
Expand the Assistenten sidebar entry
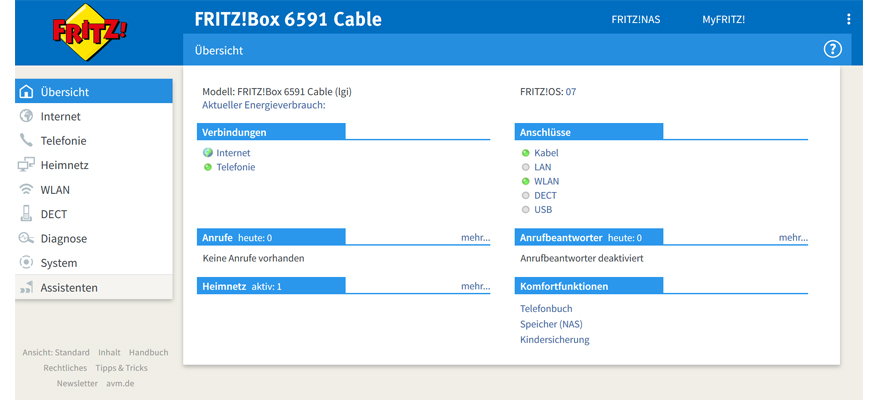coord(68,288)
